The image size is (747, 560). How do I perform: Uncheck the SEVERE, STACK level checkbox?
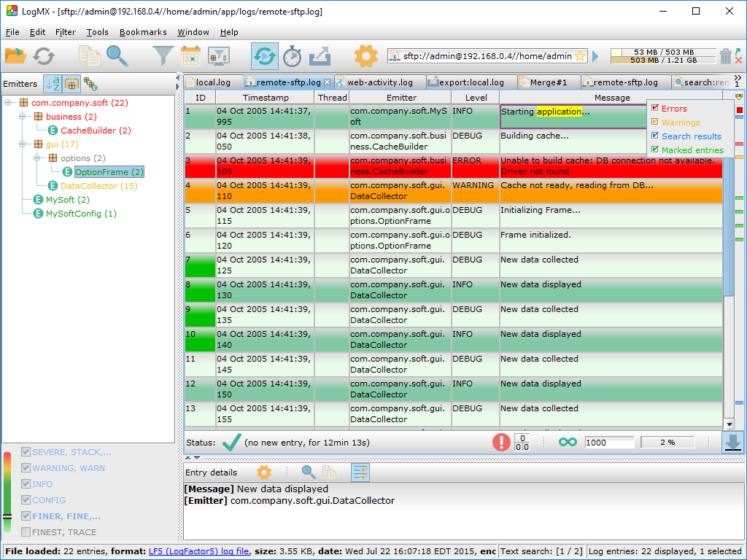[x=26, y=452]
